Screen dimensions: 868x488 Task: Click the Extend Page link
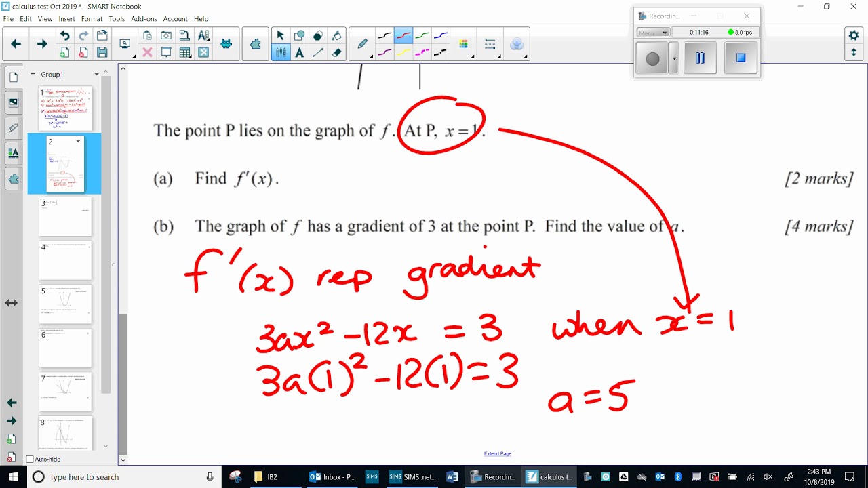[498, 453]
